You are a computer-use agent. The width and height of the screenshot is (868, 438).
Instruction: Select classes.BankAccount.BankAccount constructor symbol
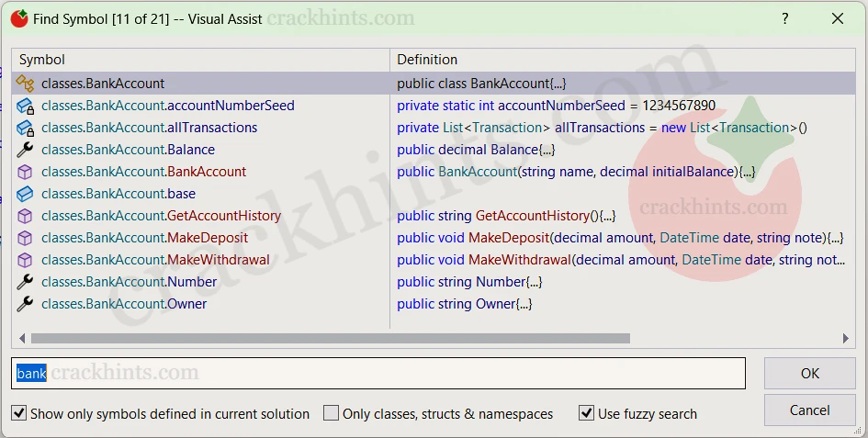(x=144, y=172)
